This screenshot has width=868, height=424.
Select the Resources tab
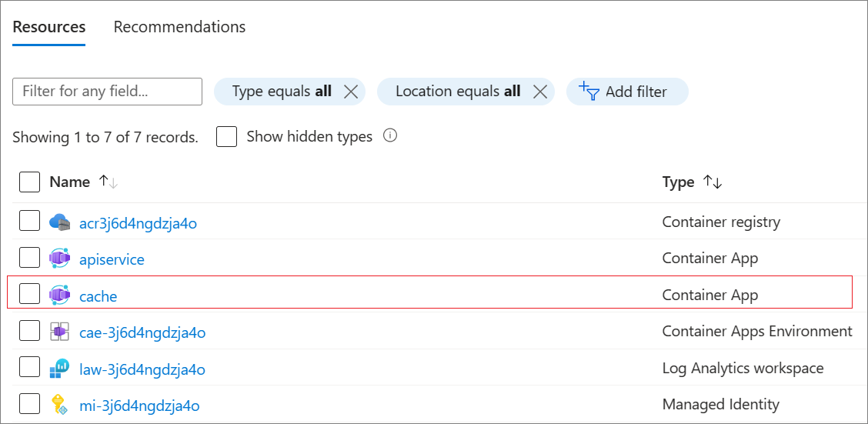(x=49, y=27)
